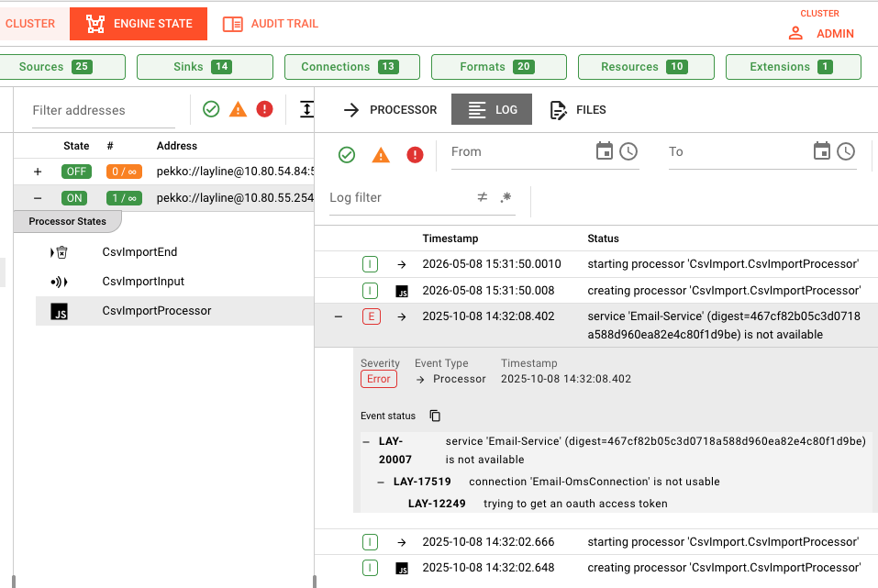The width and height of the screenshot is (878, 588).
Task: Click the CsvImportInput source signal icon
Action: pos(59,282)
